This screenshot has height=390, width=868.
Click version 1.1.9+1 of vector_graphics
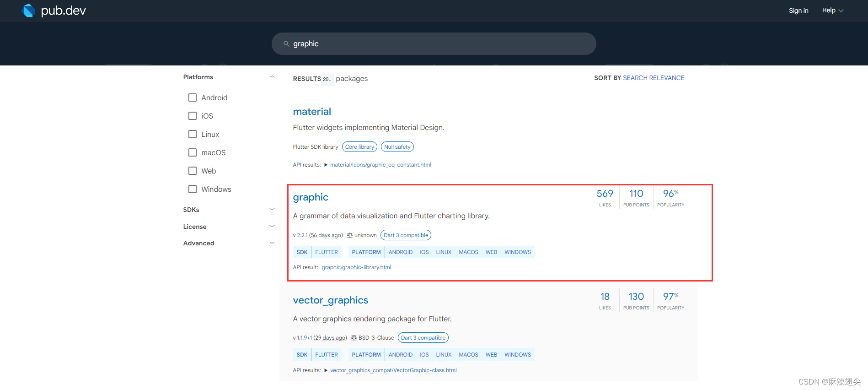point(305,338)
